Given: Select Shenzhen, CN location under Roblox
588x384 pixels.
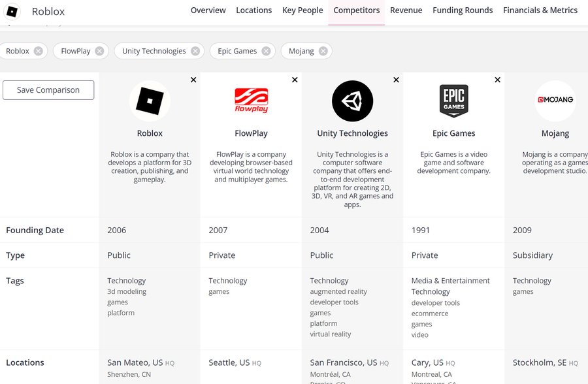Looking at the screenshot, I should click(x=129, y=374).
